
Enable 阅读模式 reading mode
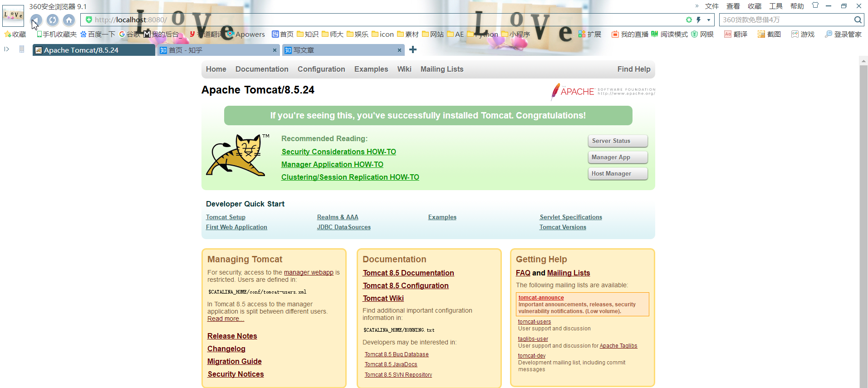(669, 34)
